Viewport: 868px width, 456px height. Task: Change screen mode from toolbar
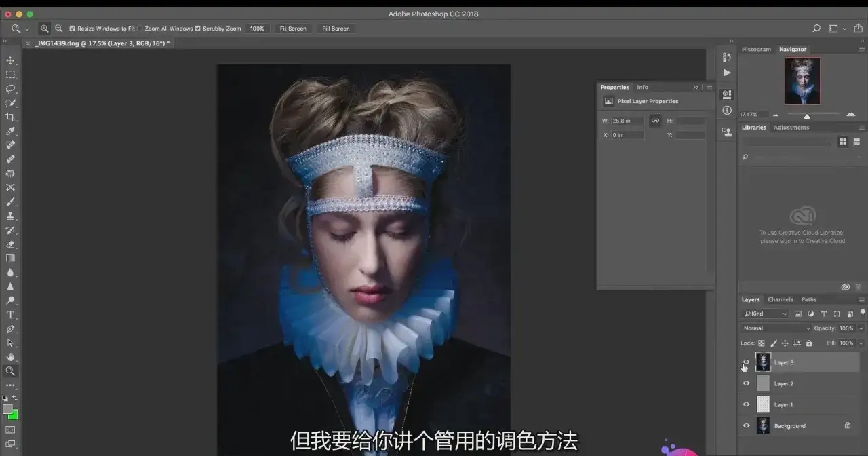tap(10, 444)
